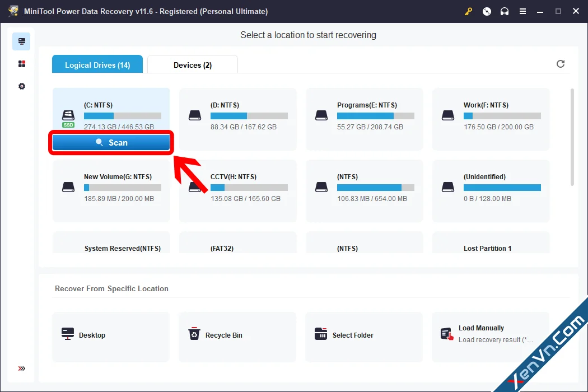588x392 pixels.
Task: Click the 185.89 MB / 200.00 MB text
Action: pyautogui.click(x=119, y=198)
